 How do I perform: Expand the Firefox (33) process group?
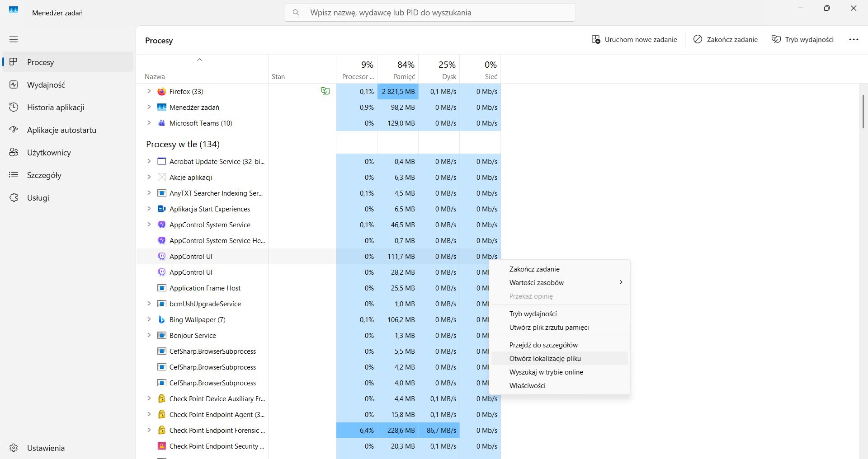click(x=149, y=91)
